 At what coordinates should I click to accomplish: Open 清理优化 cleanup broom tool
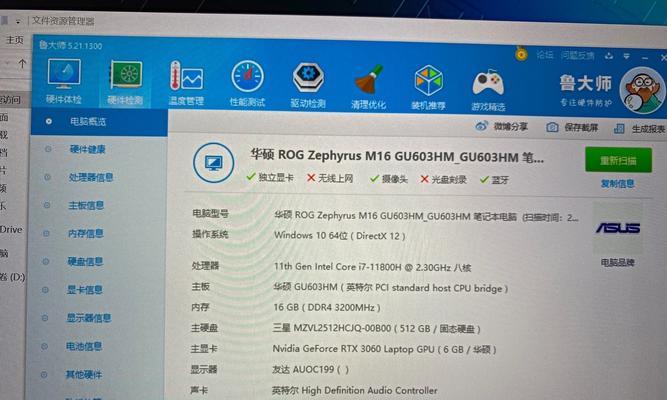tap(368, 86)
